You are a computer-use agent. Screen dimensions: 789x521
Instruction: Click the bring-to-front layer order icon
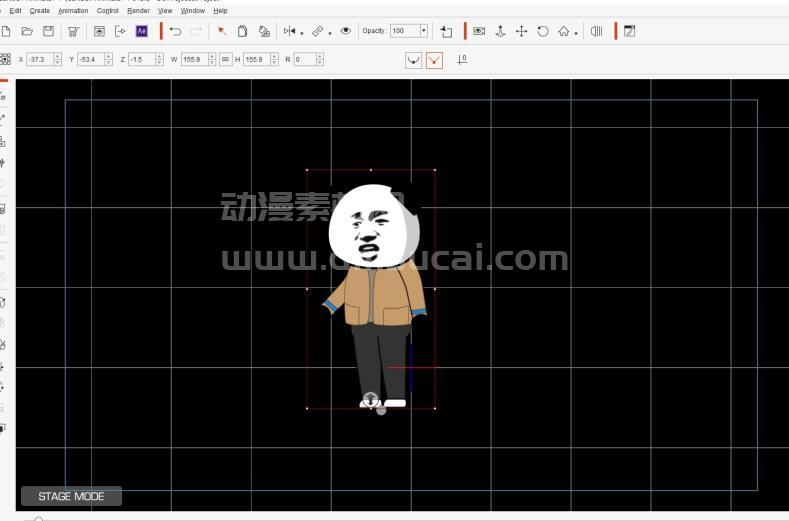446,32
